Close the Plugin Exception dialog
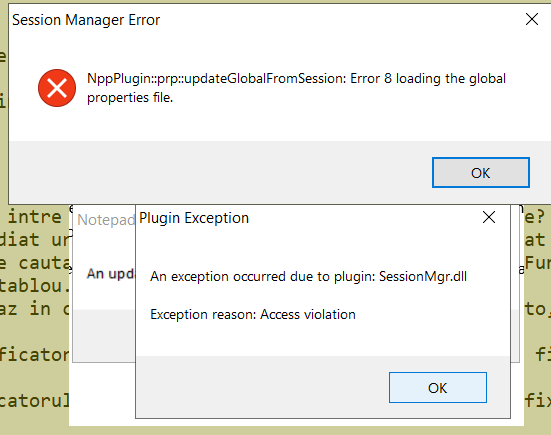Viewport: 551px width, 435px height. [489, 217]
